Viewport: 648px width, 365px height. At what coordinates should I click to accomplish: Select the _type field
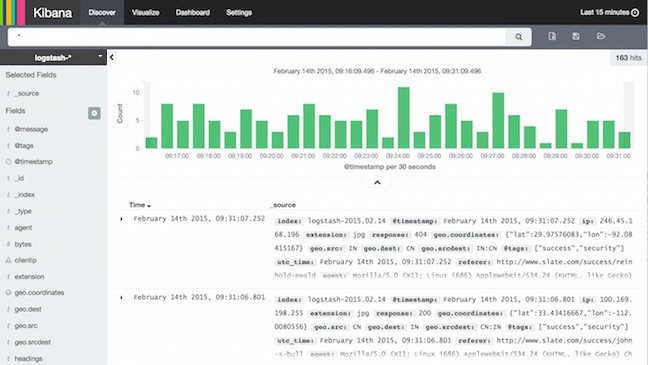click(23, 211)
